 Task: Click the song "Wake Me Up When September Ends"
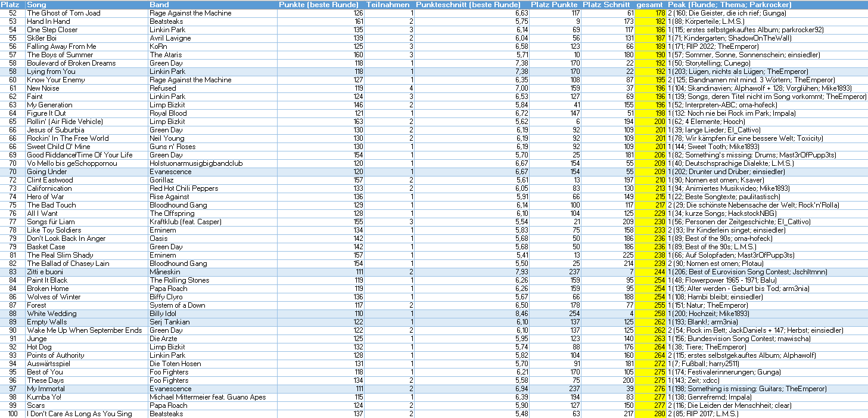[87, 330]
